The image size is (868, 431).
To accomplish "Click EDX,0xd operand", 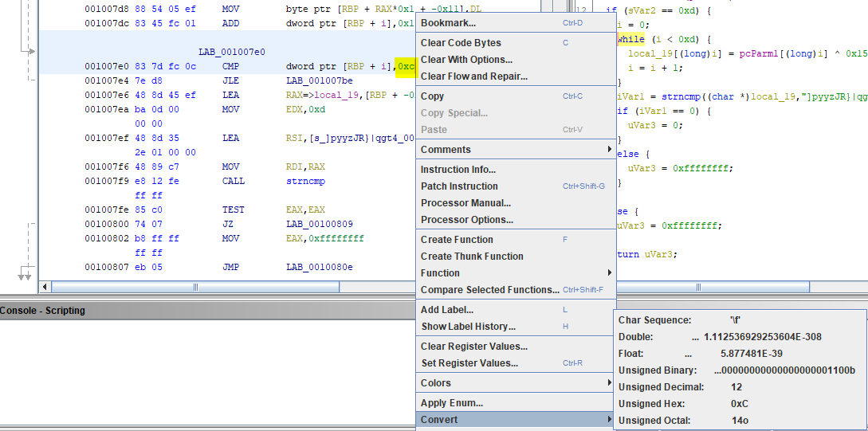I will click(x=305, y=110).
